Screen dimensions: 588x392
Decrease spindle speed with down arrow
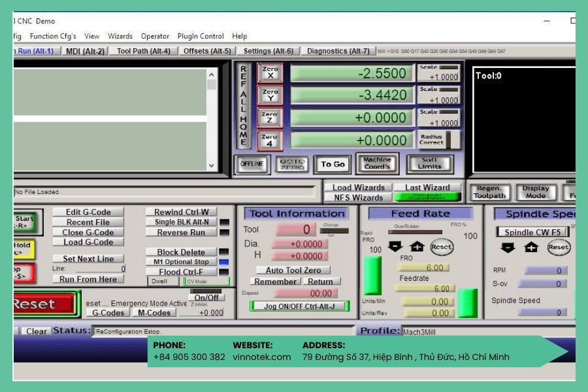[x=508, y=248]
